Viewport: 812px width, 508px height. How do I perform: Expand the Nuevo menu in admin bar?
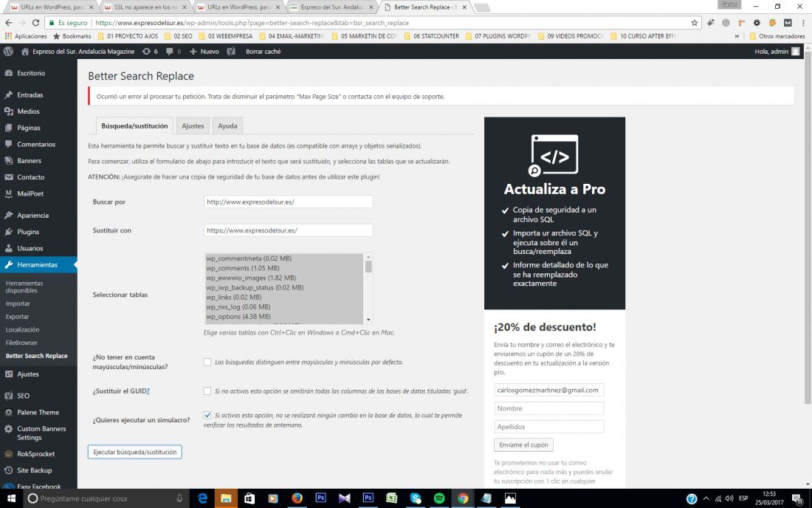tap(204, 51)
